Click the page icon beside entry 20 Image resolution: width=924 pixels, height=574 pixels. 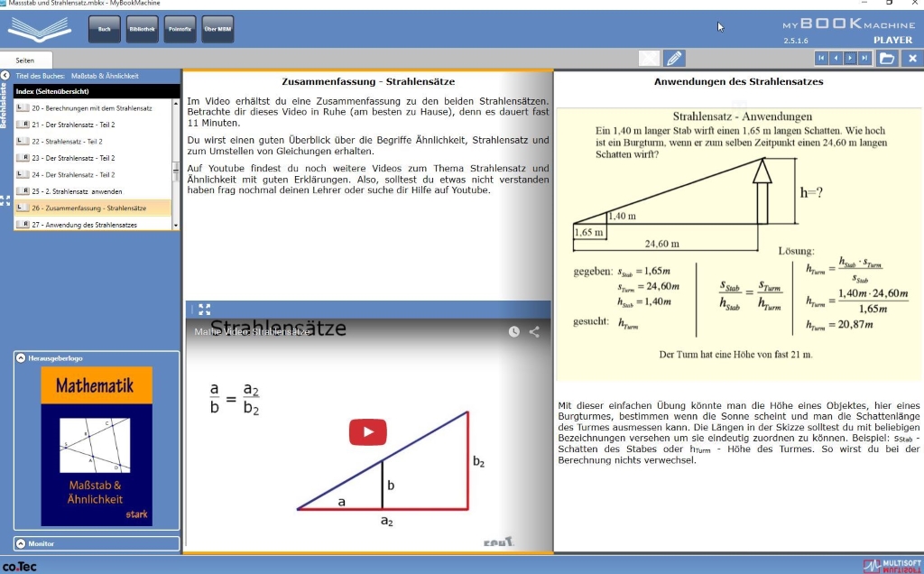(x=23, y=107)
